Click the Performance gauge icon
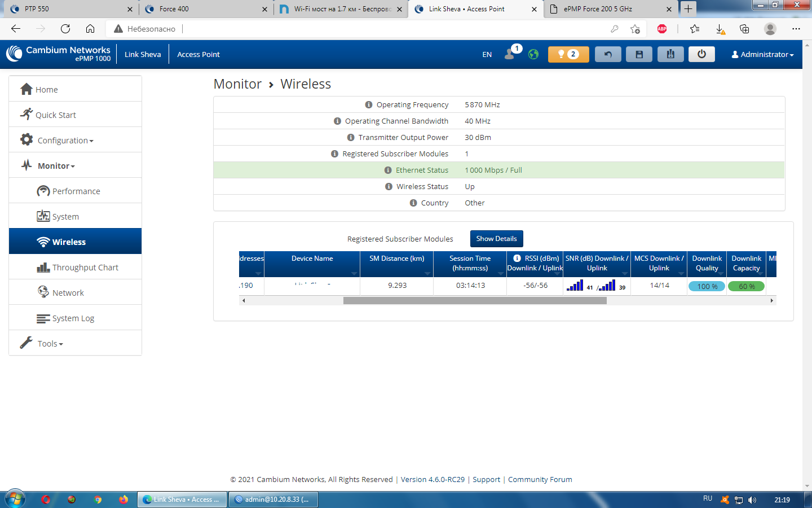812x508 pixels. pyautogui.click(x=43, y=191)
